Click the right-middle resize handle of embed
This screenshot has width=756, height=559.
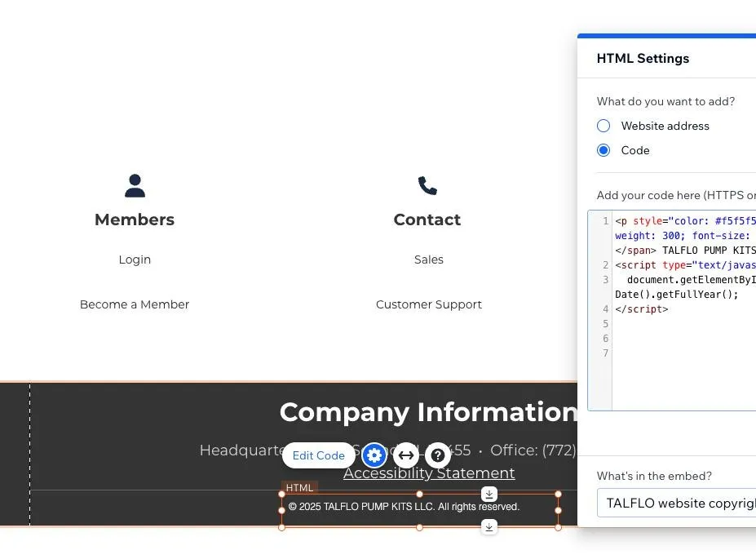pos(559,510)
